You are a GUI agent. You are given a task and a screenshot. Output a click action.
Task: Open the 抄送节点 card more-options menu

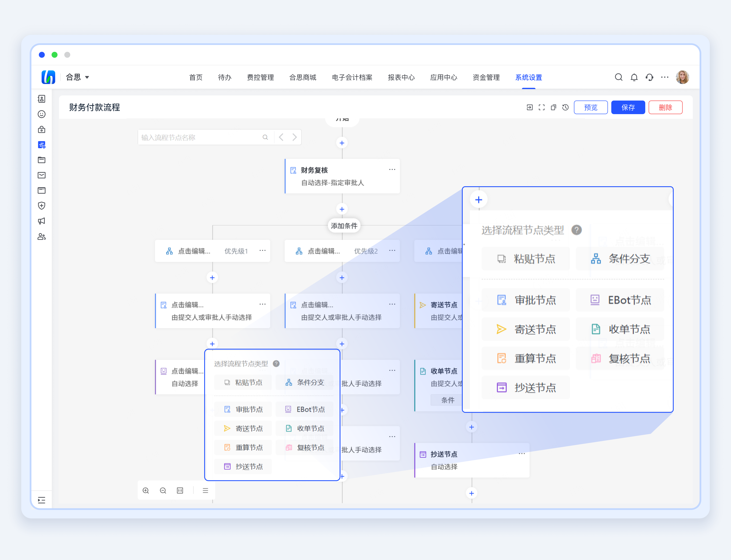(x=522, y=454)
